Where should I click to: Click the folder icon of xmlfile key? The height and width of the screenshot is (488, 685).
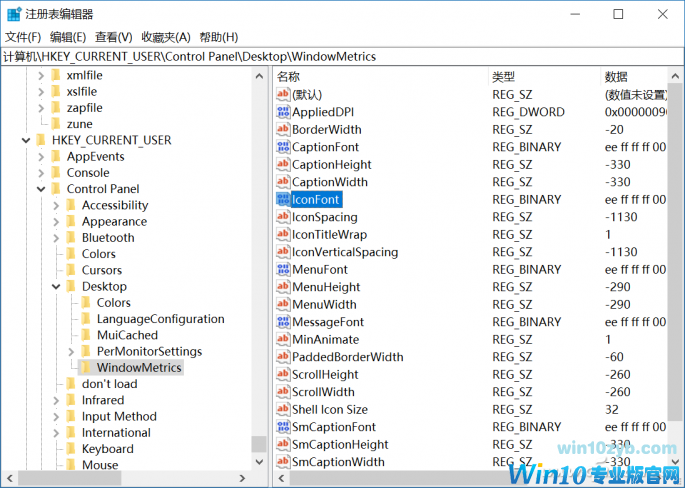[x=56, y=75]
